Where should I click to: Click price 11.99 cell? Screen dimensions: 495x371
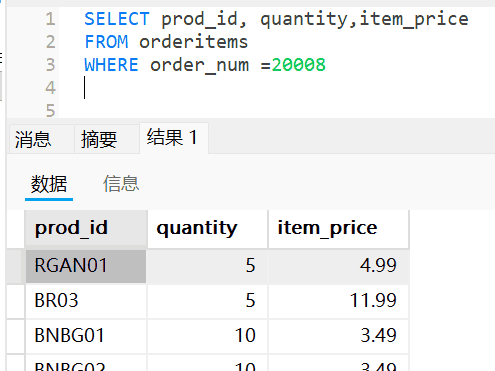338,301
